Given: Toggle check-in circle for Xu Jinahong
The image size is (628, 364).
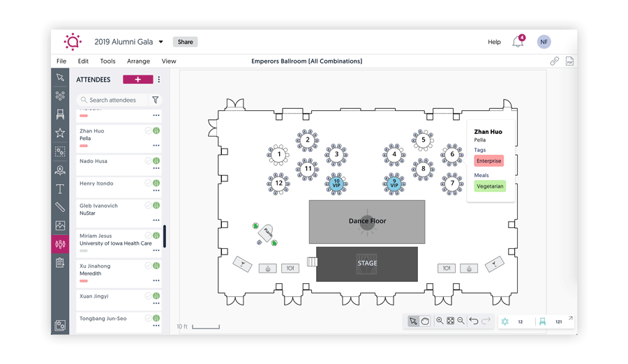Looking at the screenshot, I should click(x=148, y=266).
